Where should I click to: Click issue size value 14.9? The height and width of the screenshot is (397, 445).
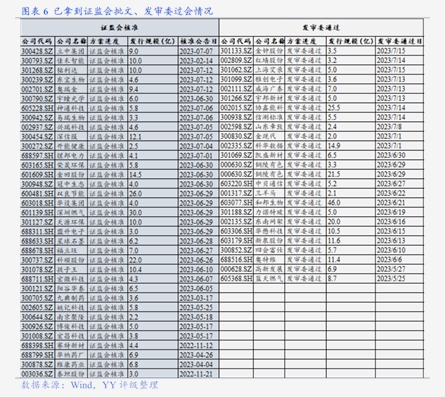334,146
